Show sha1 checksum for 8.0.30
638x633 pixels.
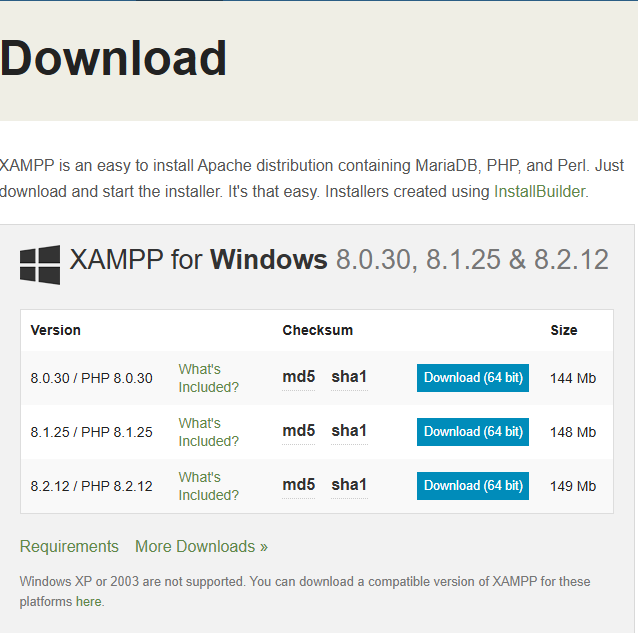[x=349, y=377]
